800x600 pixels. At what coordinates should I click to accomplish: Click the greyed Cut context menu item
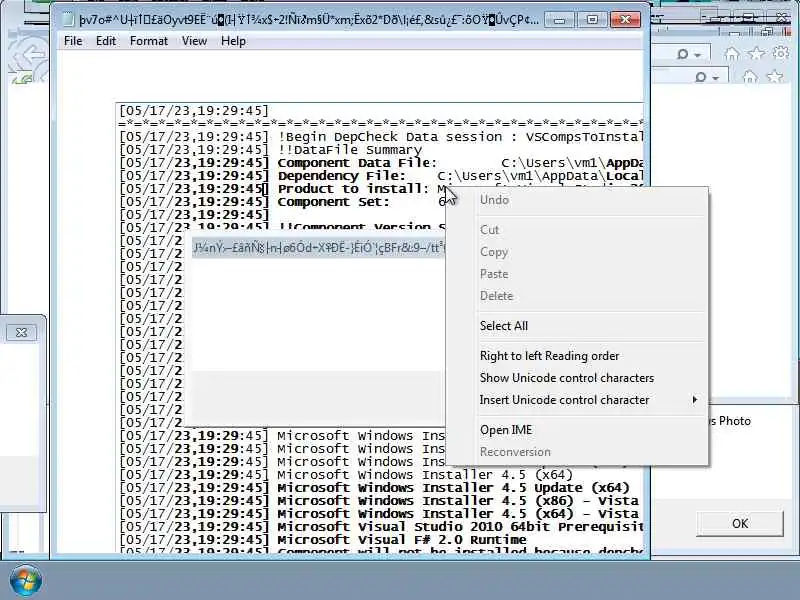577,230
